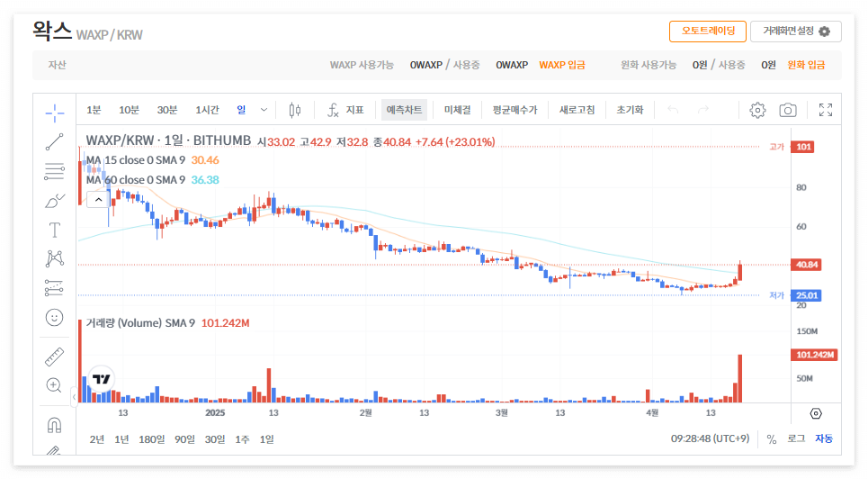Collapse the indicator legend chevron
The width and height of the screenshot is (868, 479).
98,200
